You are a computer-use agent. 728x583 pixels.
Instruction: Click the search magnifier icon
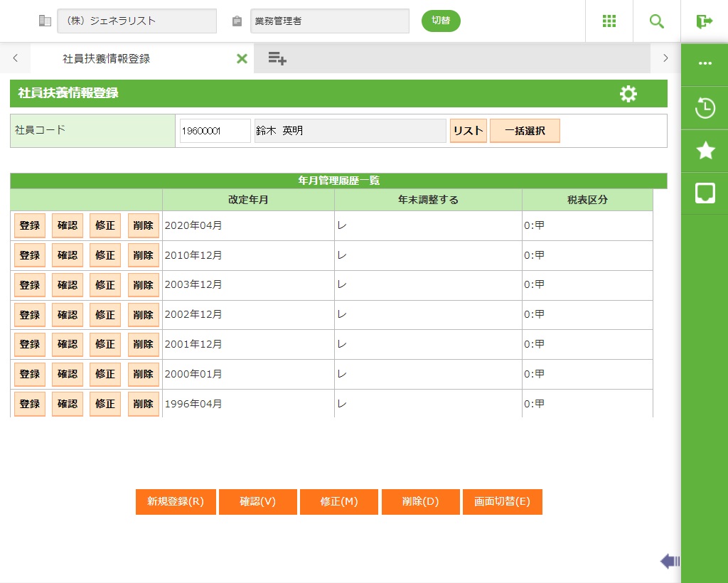657,21
